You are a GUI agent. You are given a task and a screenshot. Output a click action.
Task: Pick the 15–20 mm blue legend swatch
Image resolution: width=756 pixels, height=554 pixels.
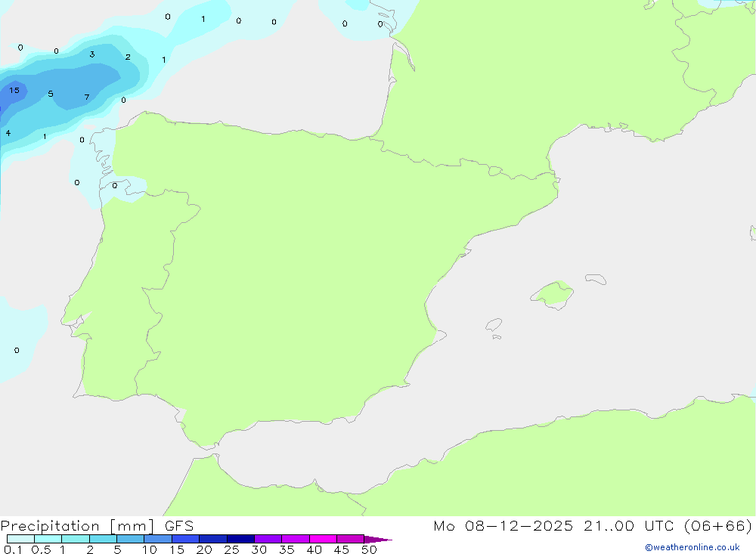click(x=186, y=539)
